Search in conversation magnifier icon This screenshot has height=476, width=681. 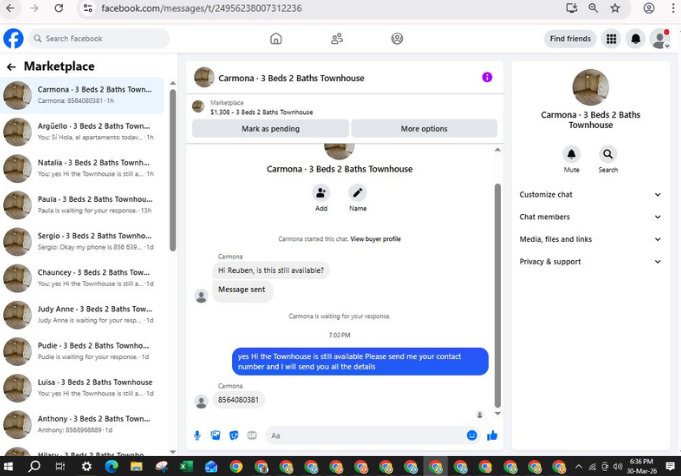(608, 154)
